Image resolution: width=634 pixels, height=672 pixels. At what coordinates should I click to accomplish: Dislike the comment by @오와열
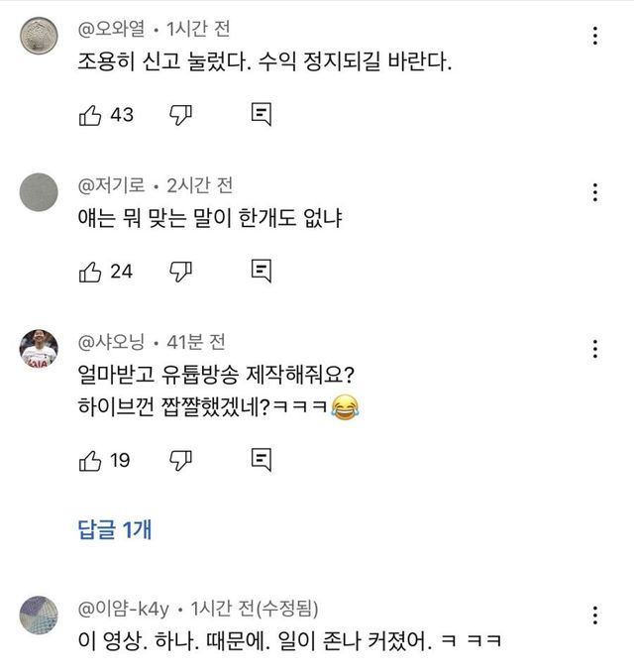pyautogui.click(x=180, y=115)
